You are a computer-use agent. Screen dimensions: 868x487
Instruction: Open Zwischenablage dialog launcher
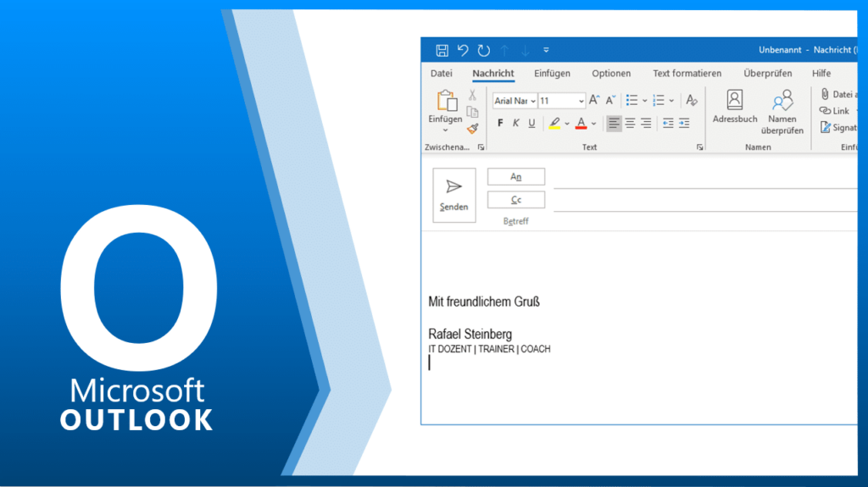point(481,147)
